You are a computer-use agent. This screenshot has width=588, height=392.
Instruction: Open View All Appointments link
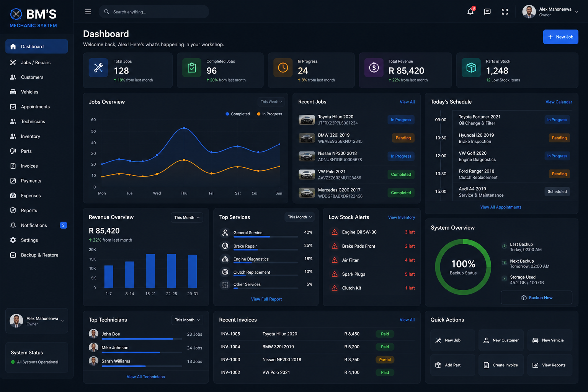501,207
